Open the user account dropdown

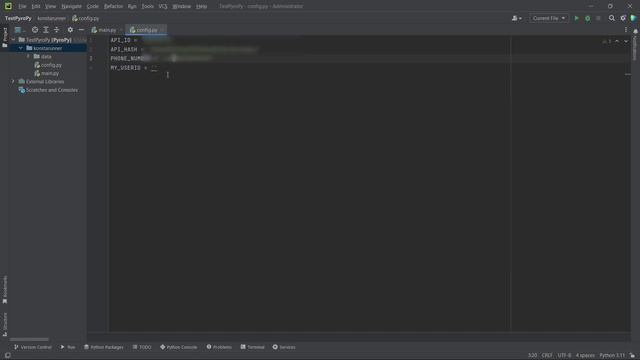click(x=516, y=18)
